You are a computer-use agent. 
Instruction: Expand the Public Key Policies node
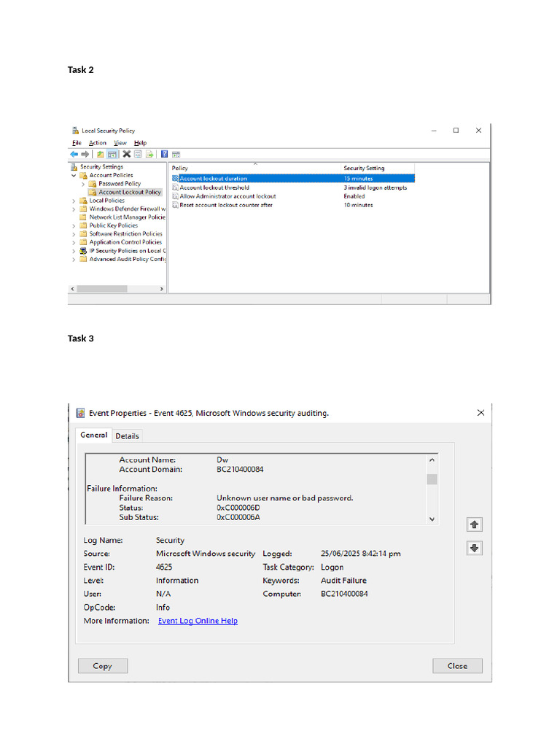point(74,226)
